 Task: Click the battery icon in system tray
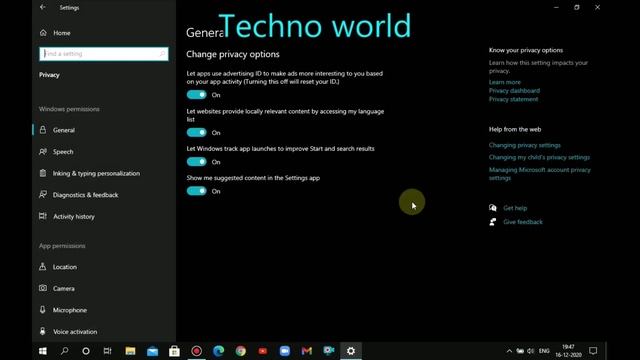click(x=520, y=351)
